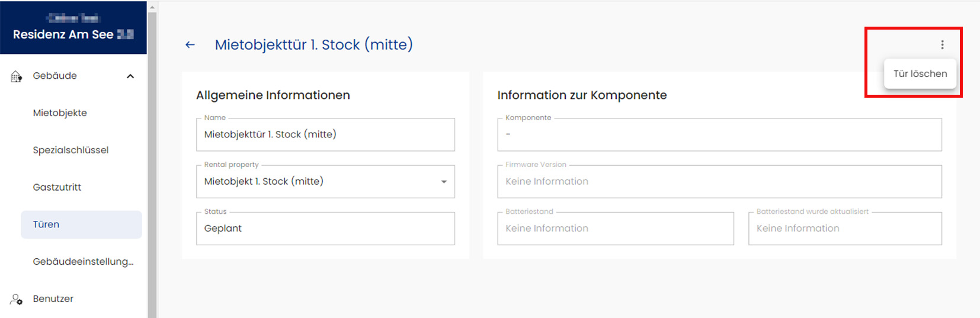Click the Gebäude building icon

click(x=17, y=76)
